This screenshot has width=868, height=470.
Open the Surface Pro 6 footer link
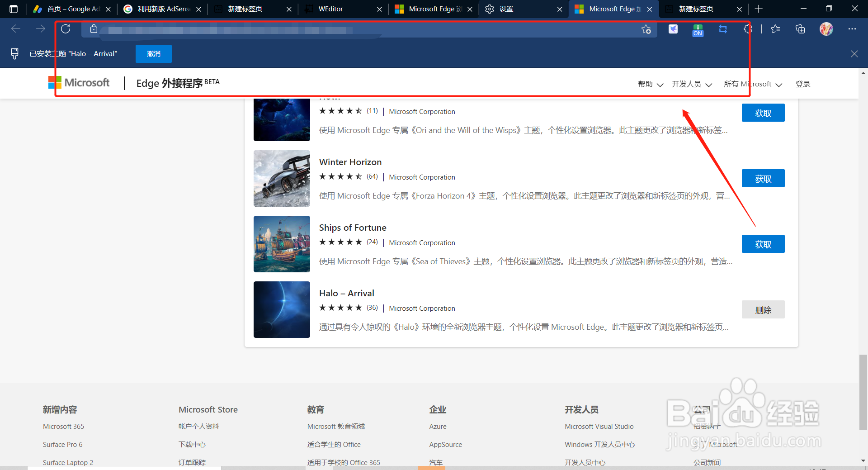tap(62, 445)
